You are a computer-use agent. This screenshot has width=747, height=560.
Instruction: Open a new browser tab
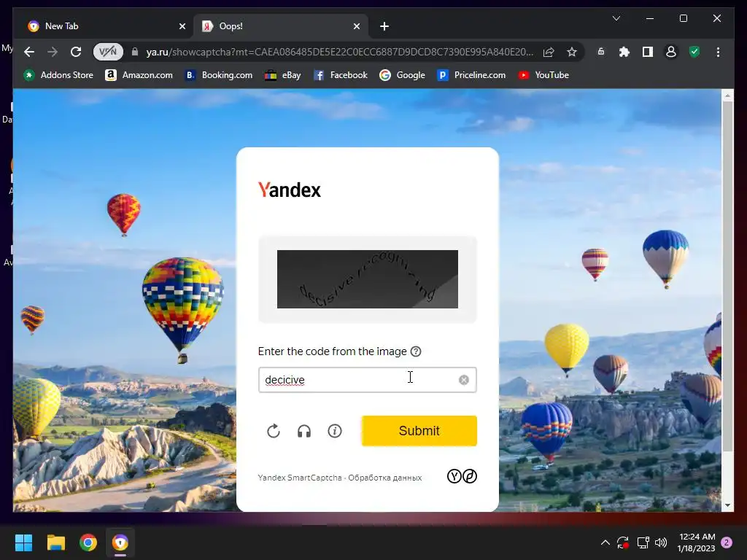click(x=384, y=26)
